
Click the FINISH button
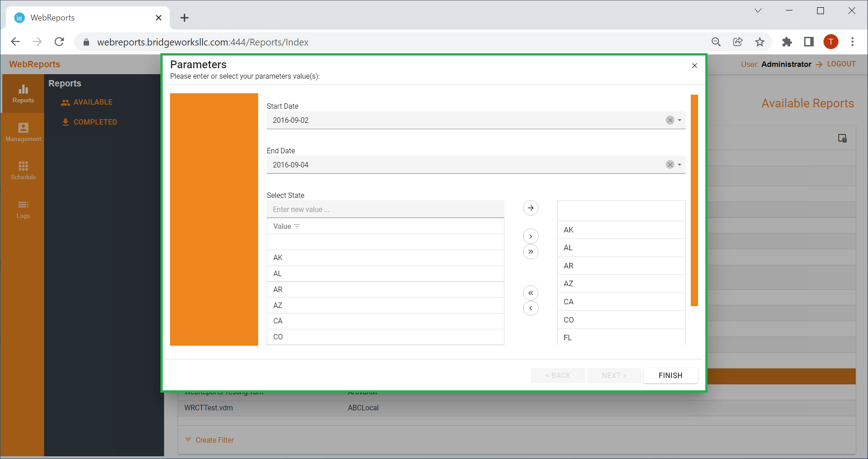click(670, 375)
